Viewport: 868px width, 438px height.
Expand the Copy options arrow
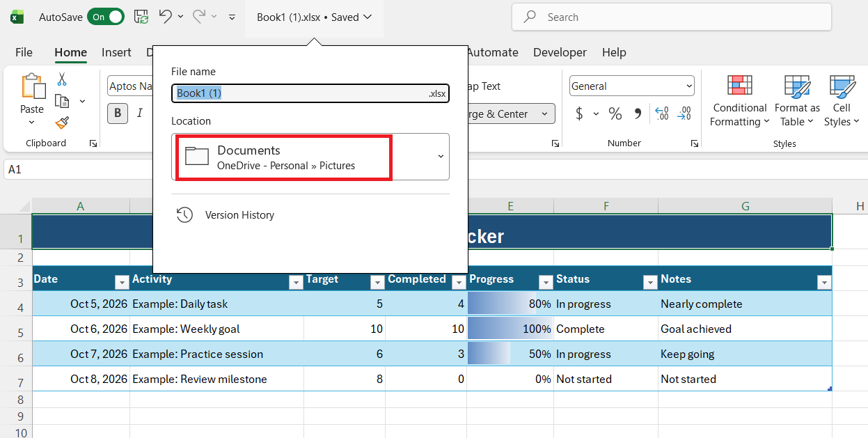click(x=82, y=102)
